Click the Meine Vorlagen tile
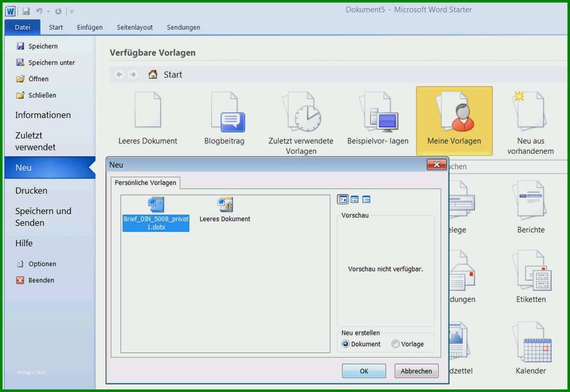The height and width of the screenshot is (392, 570). coord(454,121)
